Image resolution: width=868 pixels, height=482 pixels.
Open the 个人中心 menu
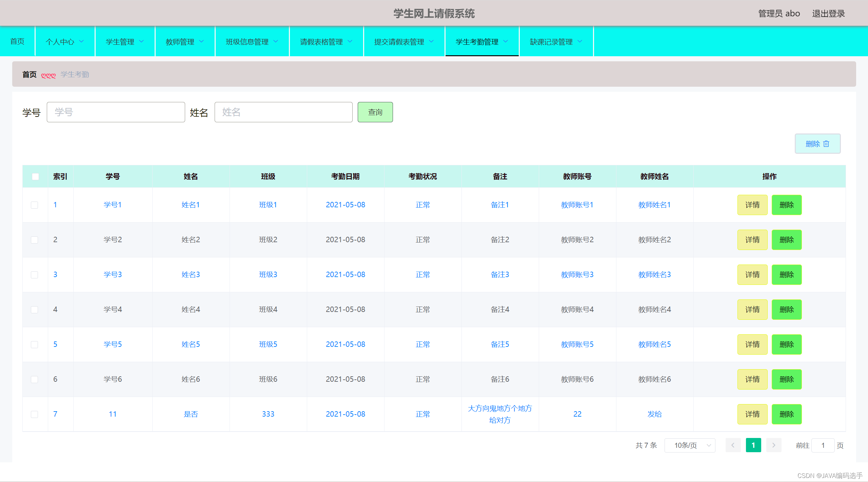(x=65, y=41)
